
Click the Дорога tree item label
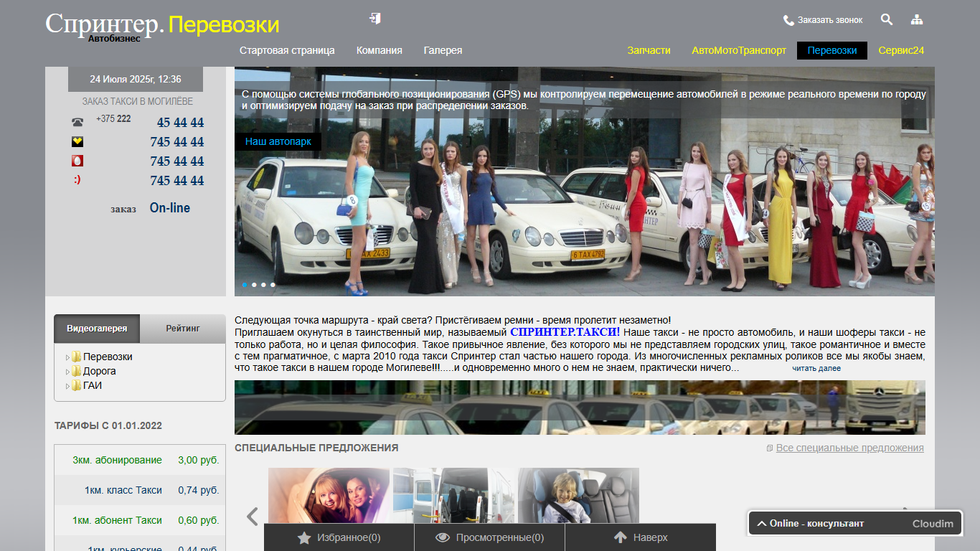click(x=100, y=371)
